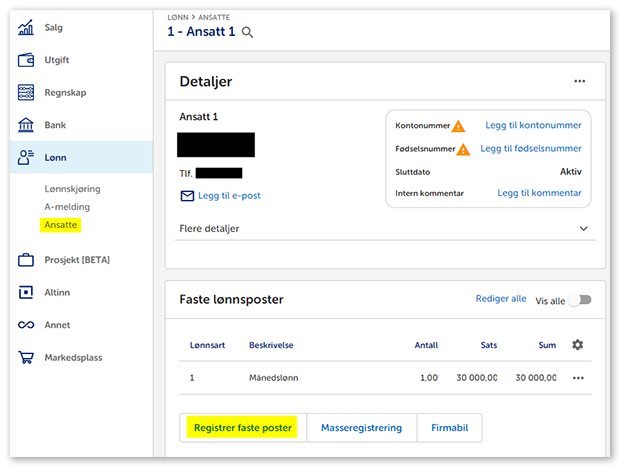The width and height of the screenshot is (620, 467).
Task: Click Registrer faste poster button
Action: pyautogui.click(x=243, y=428)
